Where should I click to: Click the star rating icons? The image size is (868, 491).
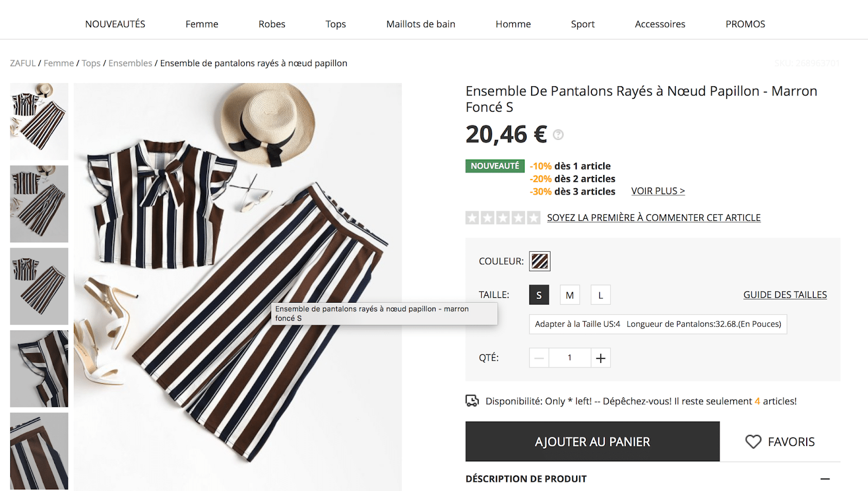click(x=503, y=218)
